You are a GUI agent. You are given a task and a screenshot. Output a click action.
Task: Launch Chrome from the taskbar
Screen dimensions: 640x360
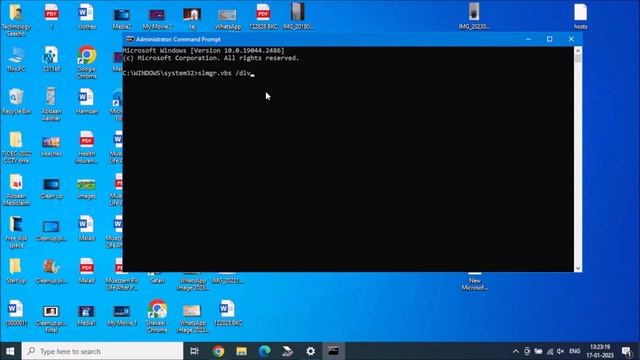pos(218,351)
